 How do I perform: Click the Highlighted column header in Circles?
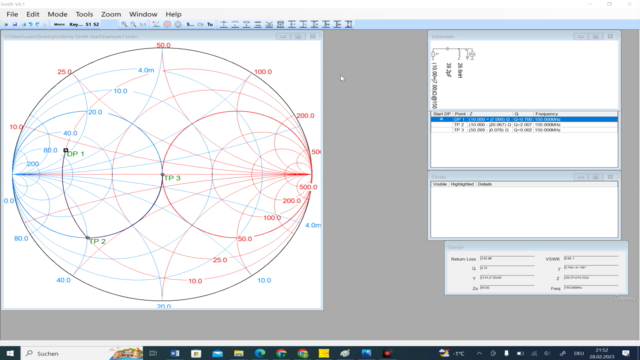[462, 184]
